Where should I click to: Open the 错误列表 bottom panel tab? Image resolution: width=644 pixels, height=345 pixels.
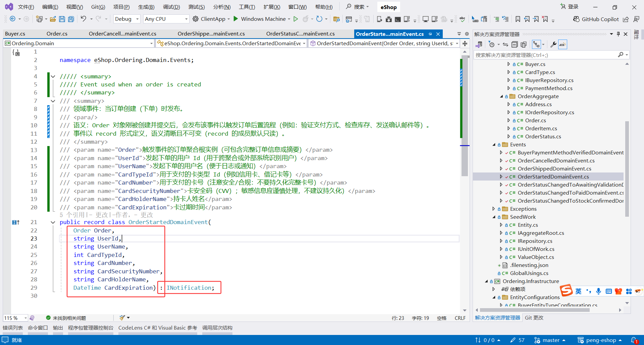[x=13, y=328]
